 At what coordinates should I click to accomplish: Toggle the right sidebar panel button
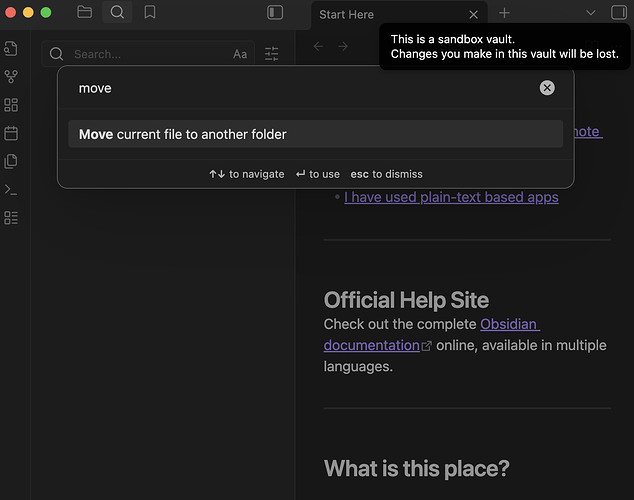(618, 13)
